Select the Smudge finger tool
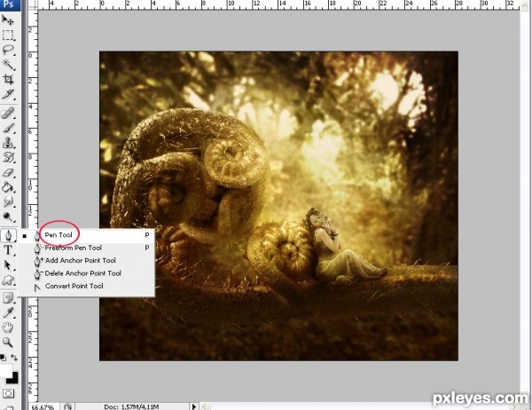The width and height of the screenshot is (532, 410). coord(8,201)
